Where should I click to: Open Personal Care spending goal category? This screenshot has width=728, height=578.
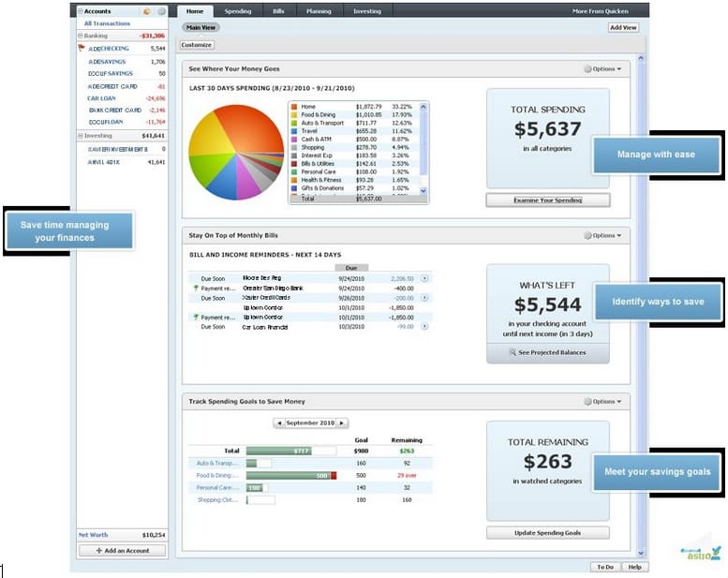(216, 487)
